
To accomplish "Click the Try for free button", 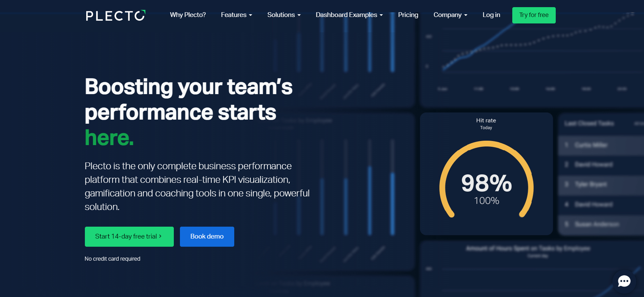I will tap(534, 15).
